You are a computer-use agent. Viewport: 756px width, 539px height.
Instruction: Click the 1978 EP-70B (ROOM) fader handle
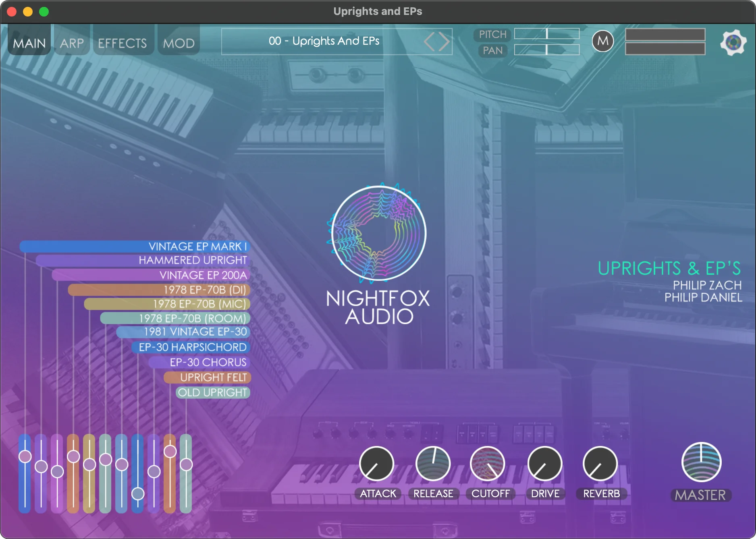(x=106, y=459)
